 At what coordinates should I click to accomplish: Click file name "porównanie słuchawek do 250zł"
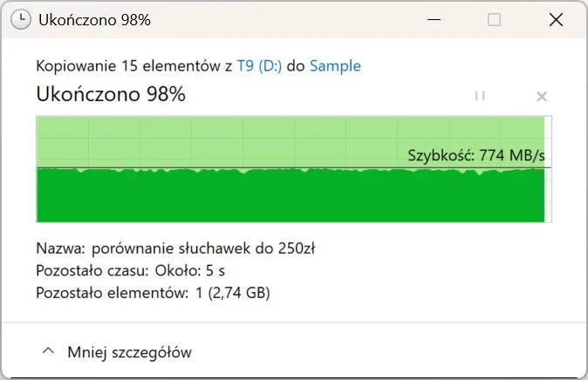click(202, 248)
